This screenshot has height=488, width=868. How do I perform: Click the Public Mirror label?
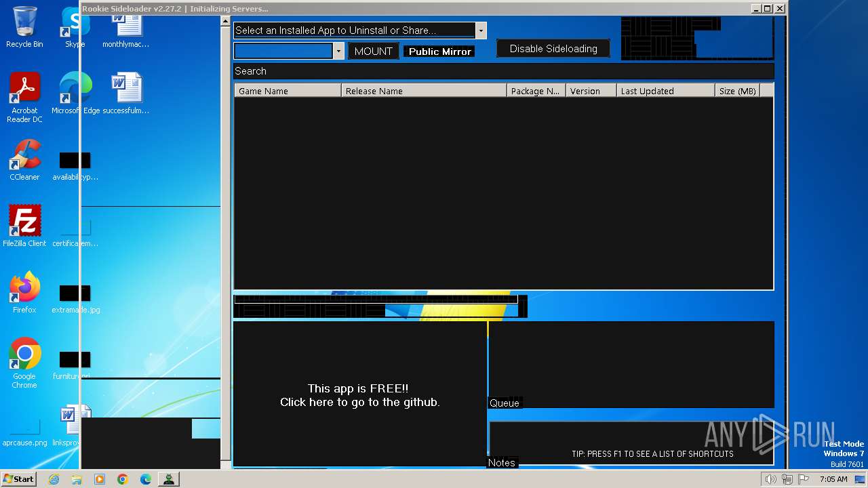[x=439, y=52]
